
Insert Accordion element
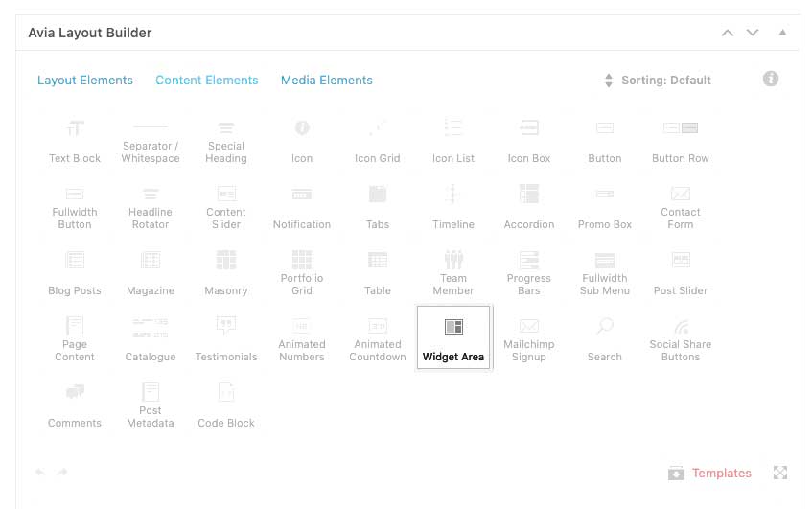pos(529,205)
